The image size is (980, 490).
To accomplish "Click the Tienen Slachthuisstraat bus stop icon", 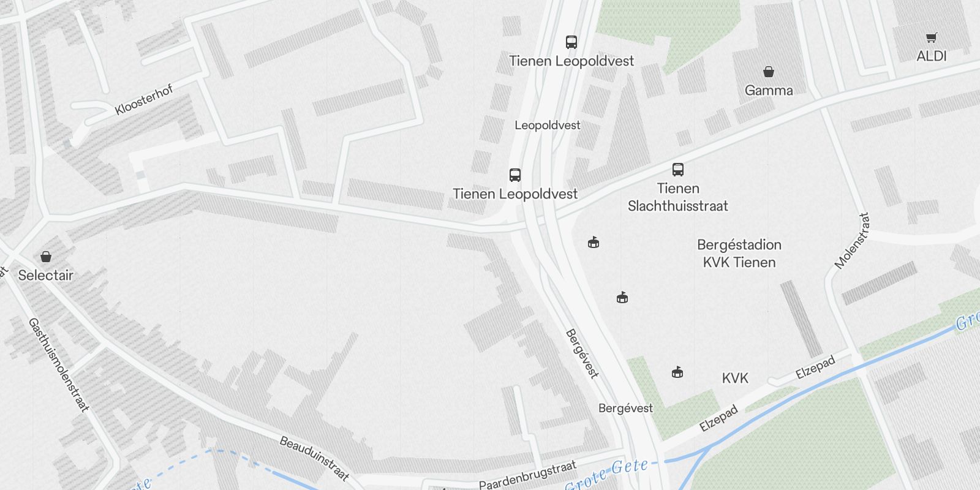I will pos(678,170).
